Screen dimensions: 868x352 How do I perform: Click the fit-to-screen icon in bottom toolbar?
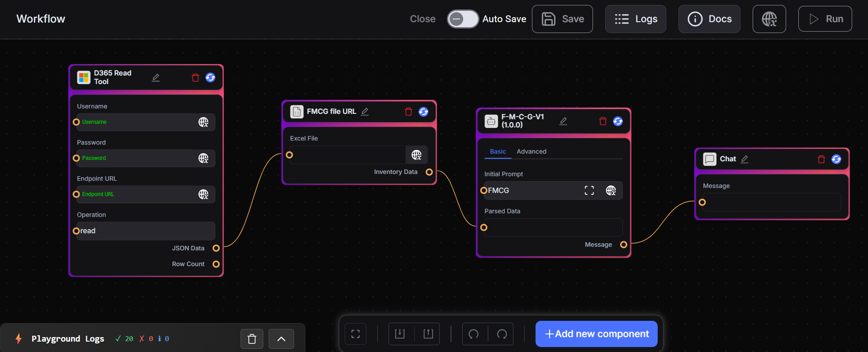pos(356,334)
